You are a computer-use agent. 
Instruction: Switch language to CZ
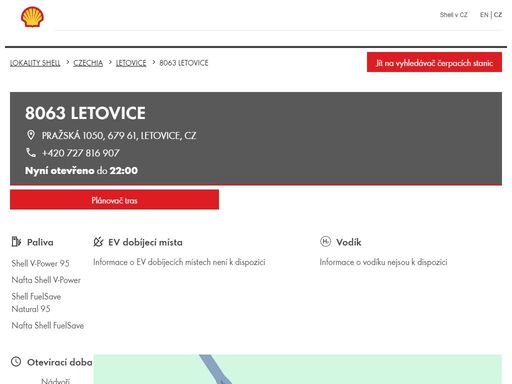(x=498, y=15)
